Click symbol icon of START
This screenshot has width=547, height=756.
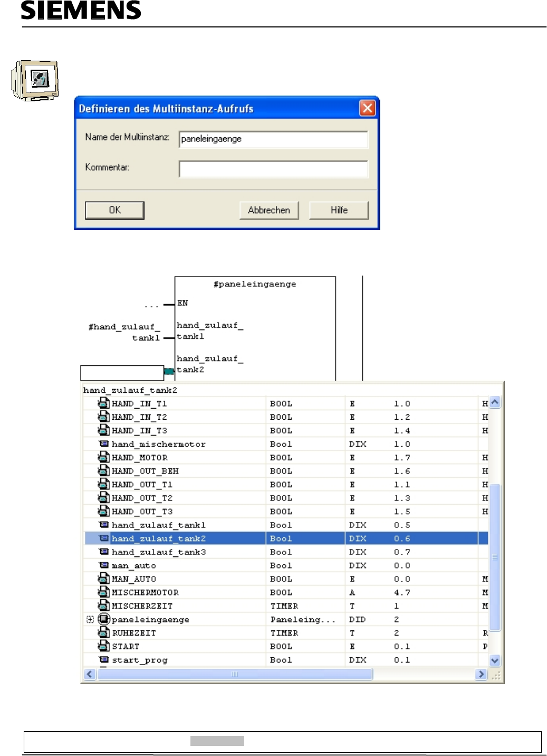pyautogui.click(x=103, y=646)
